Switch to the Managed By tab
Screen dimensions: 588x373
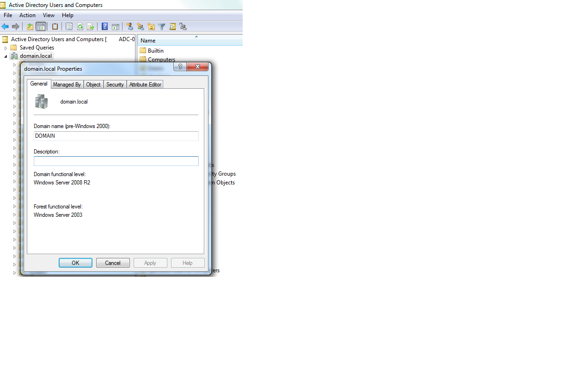[x=67, y=85]
